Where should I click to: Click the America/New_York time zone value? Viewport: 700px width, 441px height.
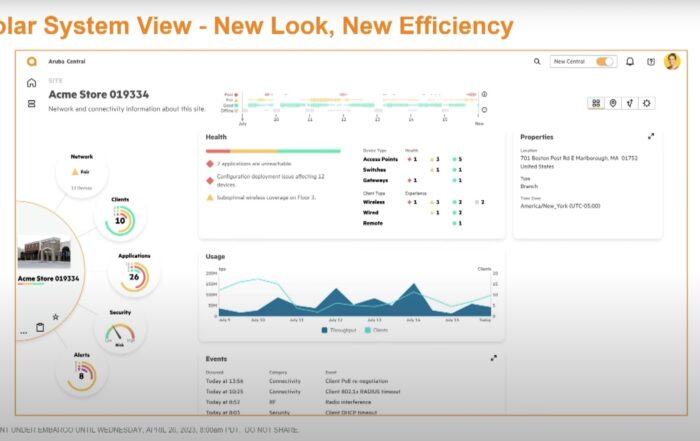point(560,206)
